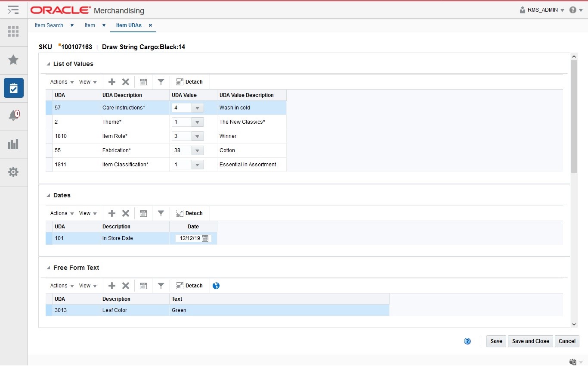Select the Fabrication* row

coord(166,150)
